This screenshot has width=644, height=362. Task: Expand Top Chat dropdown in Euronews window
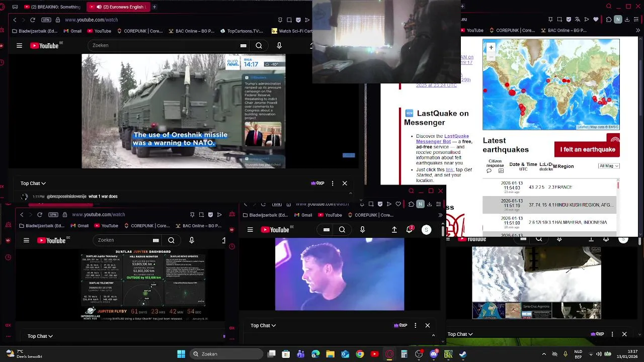coord(33,184)
